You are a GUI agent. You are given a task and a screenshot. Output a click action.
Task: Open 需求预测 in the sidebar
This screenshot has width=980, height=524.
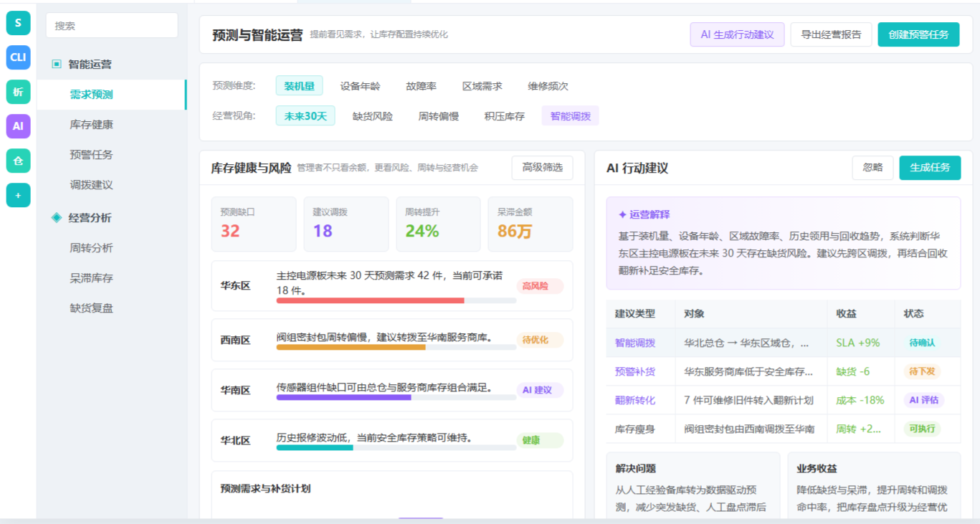click(112, 95)
